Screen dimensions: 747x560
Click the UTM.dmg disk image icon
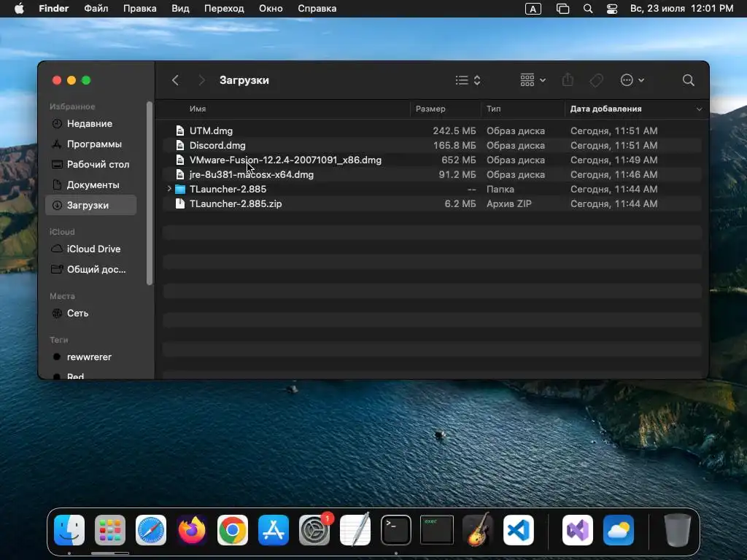click(180, 131)
